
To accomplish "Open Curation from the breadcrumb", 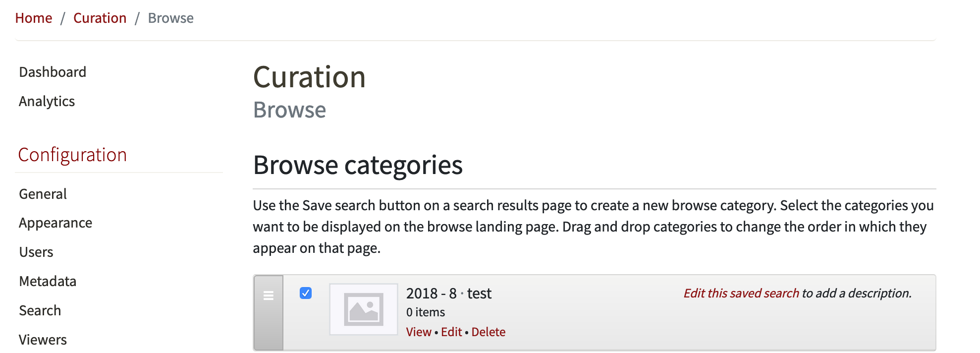I will click(x=100, y=18).
